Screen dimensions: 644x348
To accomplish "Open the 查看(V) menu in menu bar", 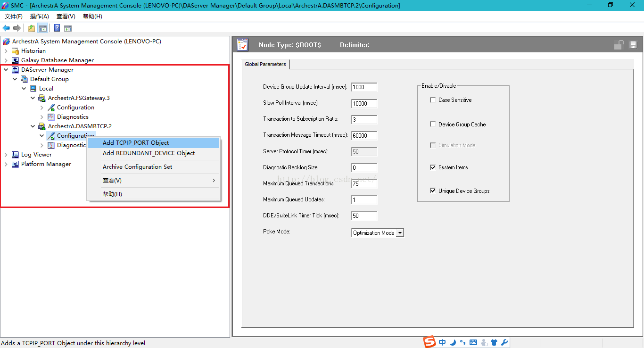I will pos(66,17).
